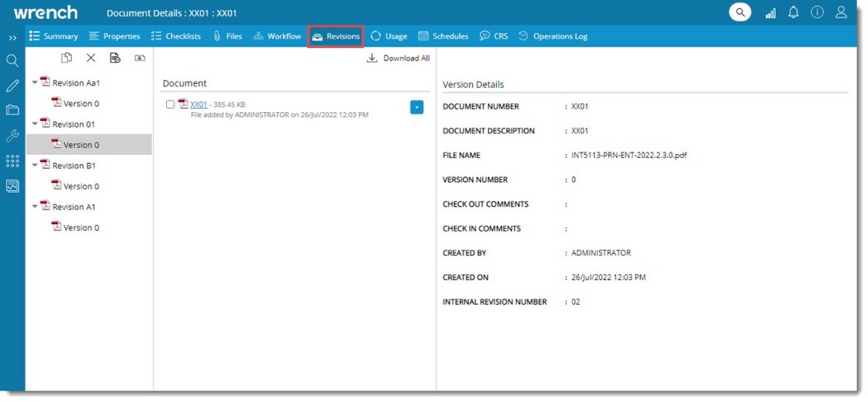This screenshot has height=402, width=868.
Task: Click the signal bars statistics icon
Action: 770,13
